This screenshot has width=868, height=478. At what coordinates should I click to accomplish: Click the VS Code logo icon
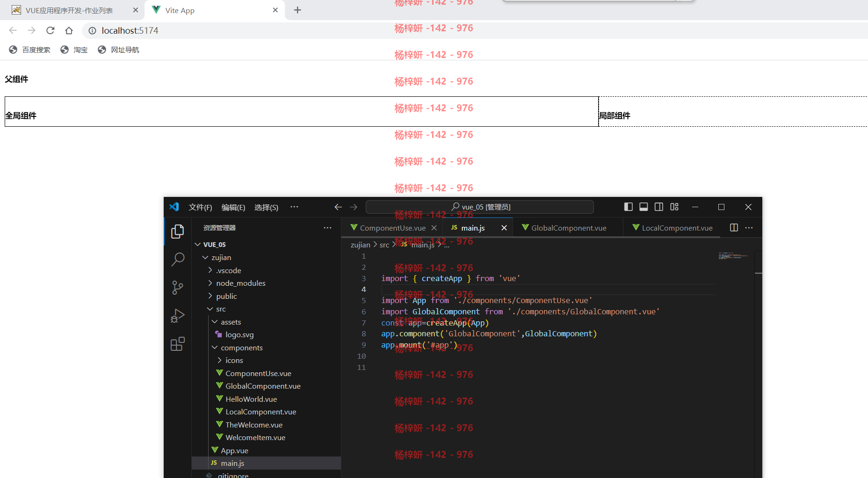point(174,207)
